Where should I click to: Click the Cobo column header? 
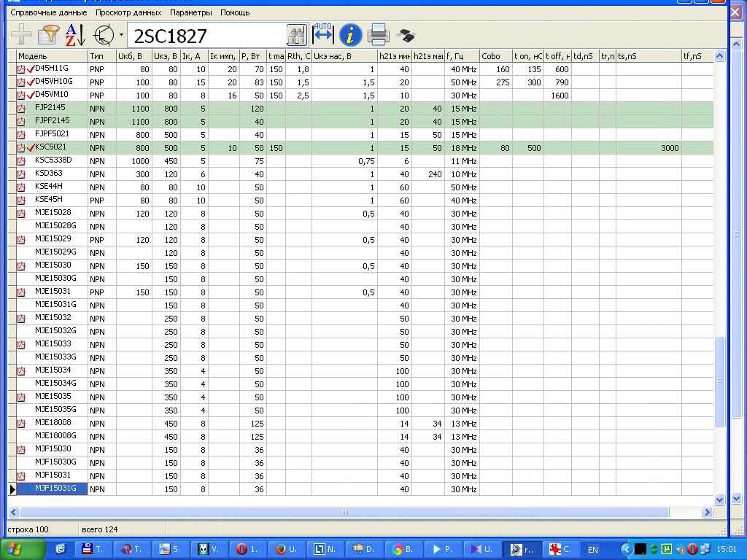[x=496, y=56]
